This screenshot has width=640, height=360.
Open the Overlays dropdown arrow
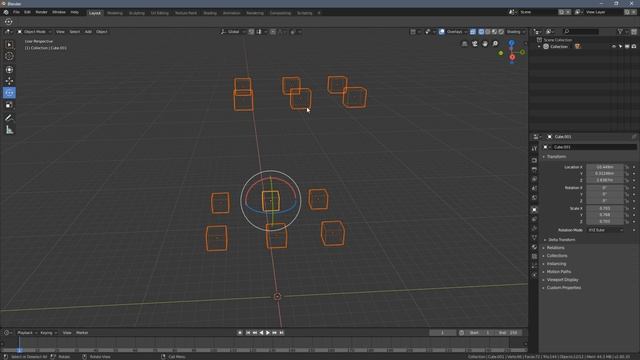[465, 31]
